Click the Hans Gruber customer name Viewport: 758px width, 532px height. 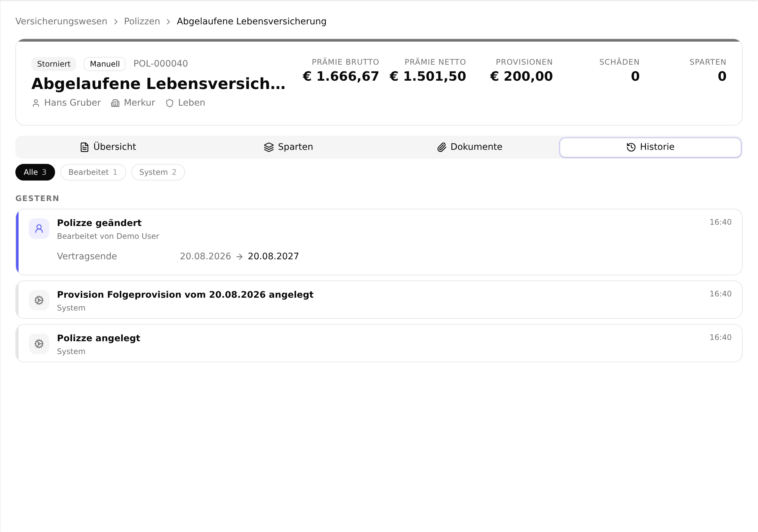point(73,103)
